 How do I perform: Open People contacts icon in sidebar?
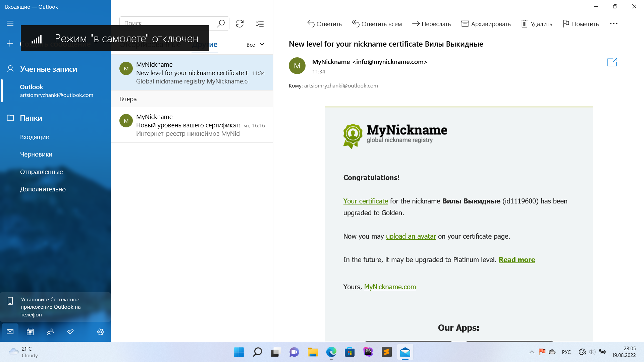(x=50, y=332)
